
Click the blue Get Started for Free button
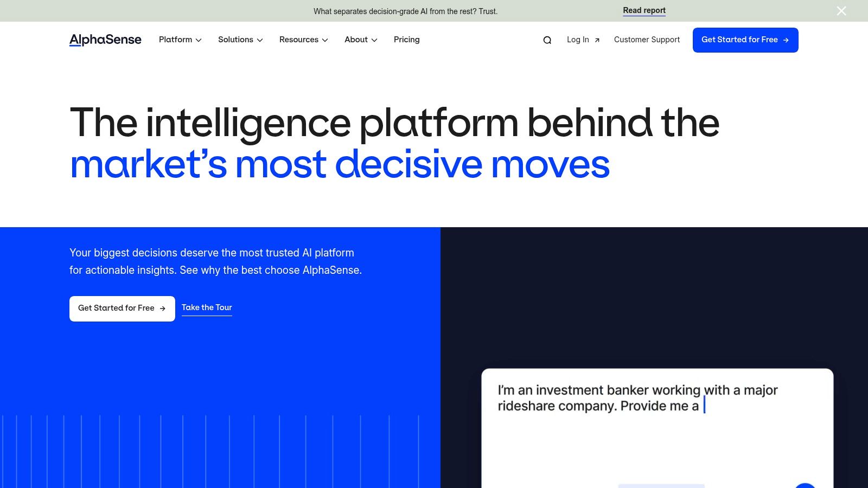click(745, 40)
